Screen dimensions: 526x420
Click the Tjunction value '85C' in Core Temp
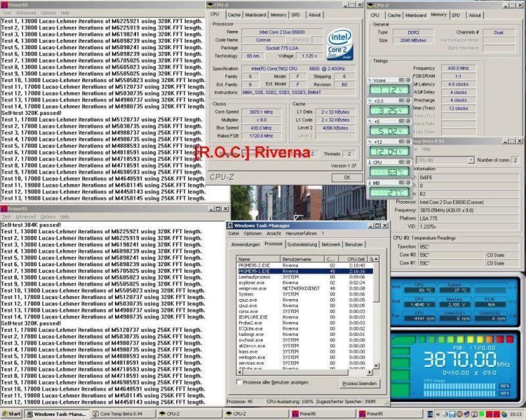click(469, 247)
